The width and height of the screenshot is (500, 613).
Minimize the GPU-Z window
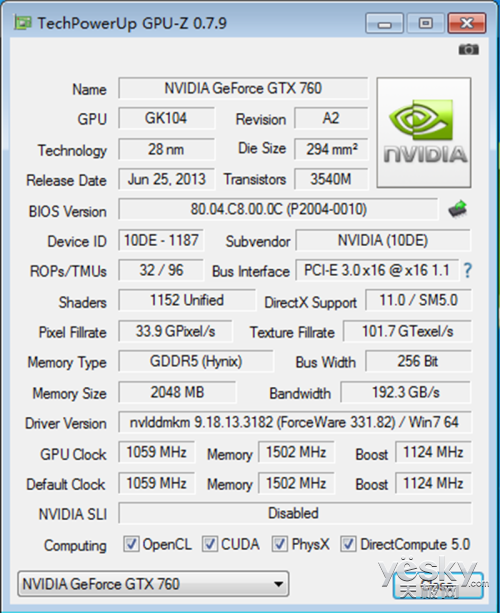384,23
